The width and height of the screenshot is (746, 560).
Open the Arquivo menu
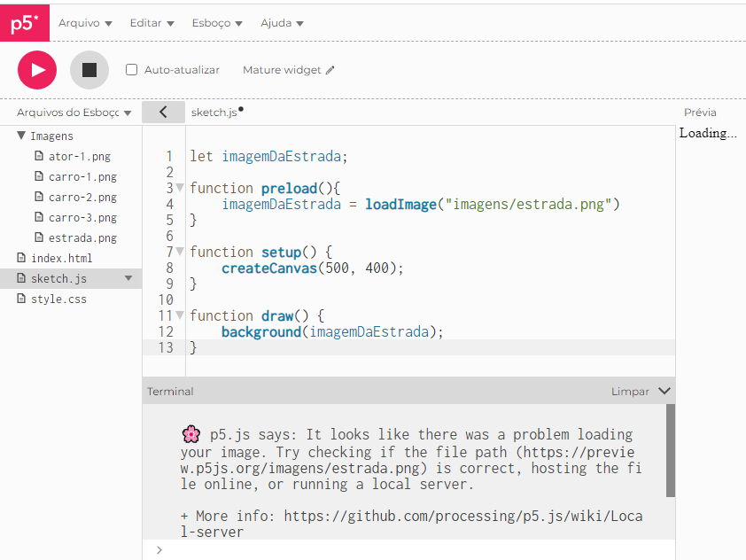click(85, 23)
